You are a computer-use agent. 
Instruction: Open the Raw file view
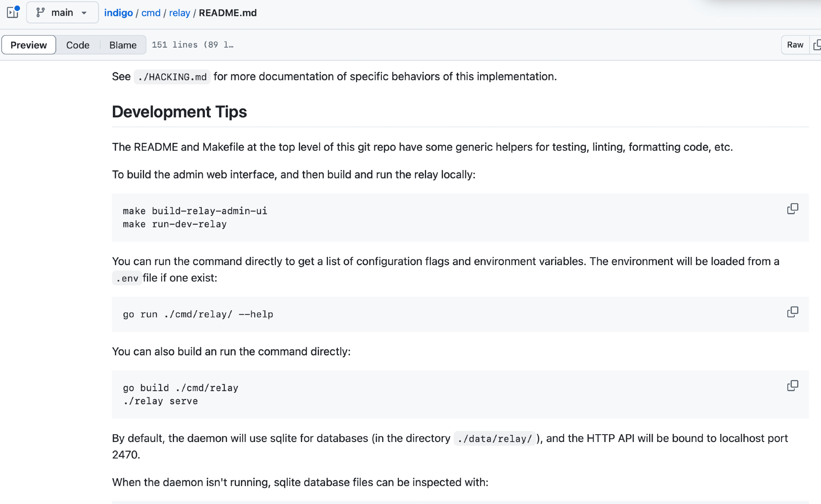point(795,45)
